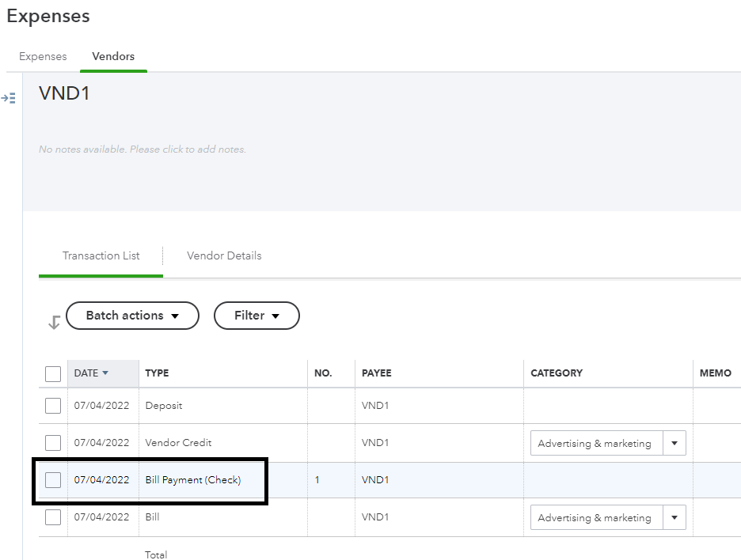Toggle the select-all checkbox in table header
Image resolution: width=741 pixels, height=560 pixels.
coord(53,374)
